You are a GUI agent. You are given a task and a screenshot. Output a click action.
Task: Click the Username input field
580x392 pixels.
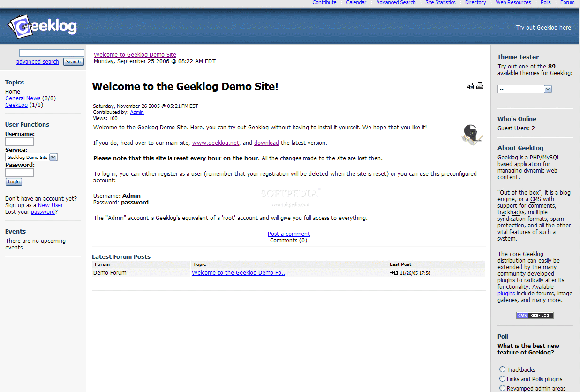(19, 142)
